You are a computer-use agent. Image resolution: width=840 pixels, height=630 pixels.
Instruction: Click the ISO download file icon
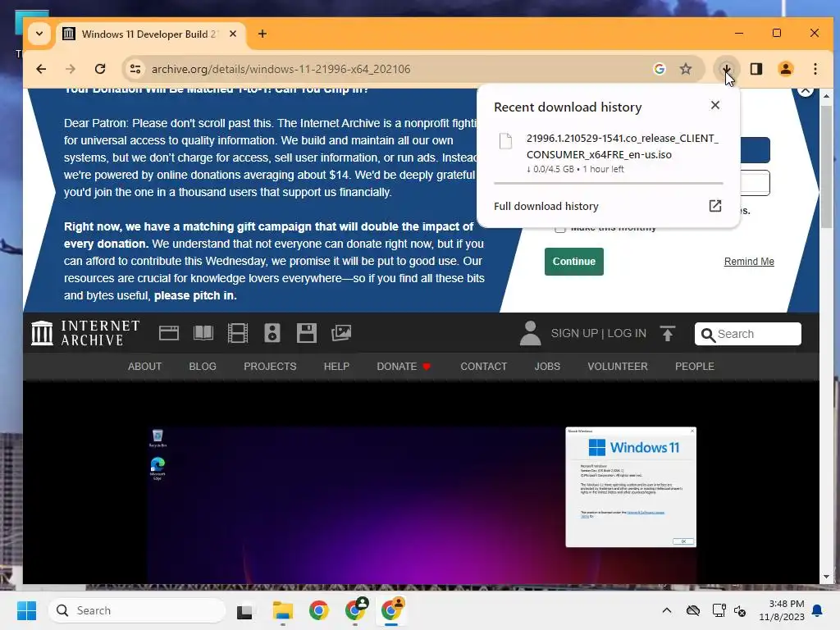click(x=505, y=141)
